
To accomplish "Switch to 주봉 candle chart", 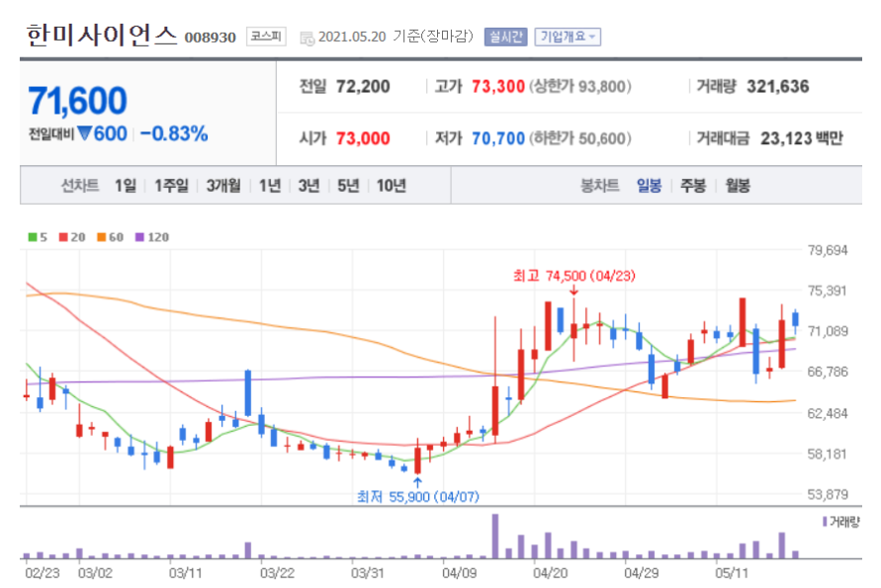I will 693,186.
